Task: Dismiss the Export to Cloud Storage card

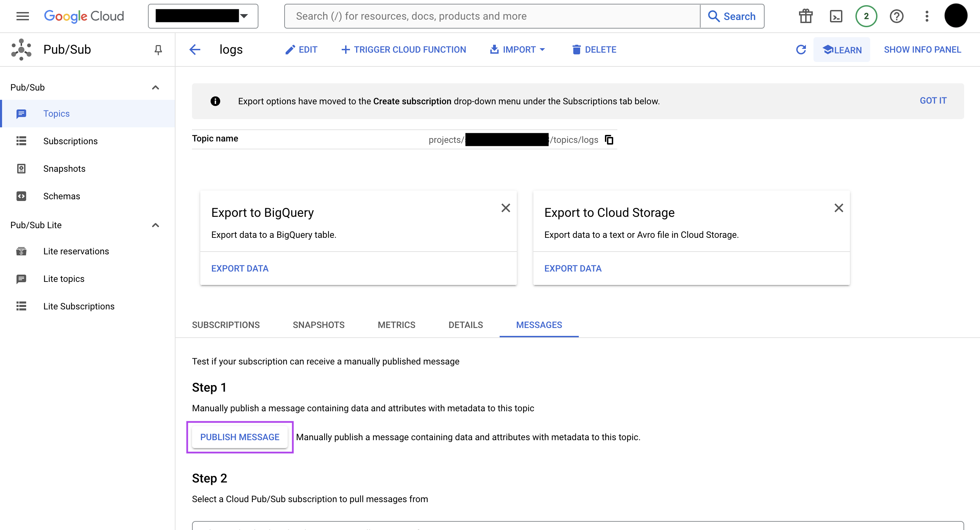Action: click(x=839, y=208)
